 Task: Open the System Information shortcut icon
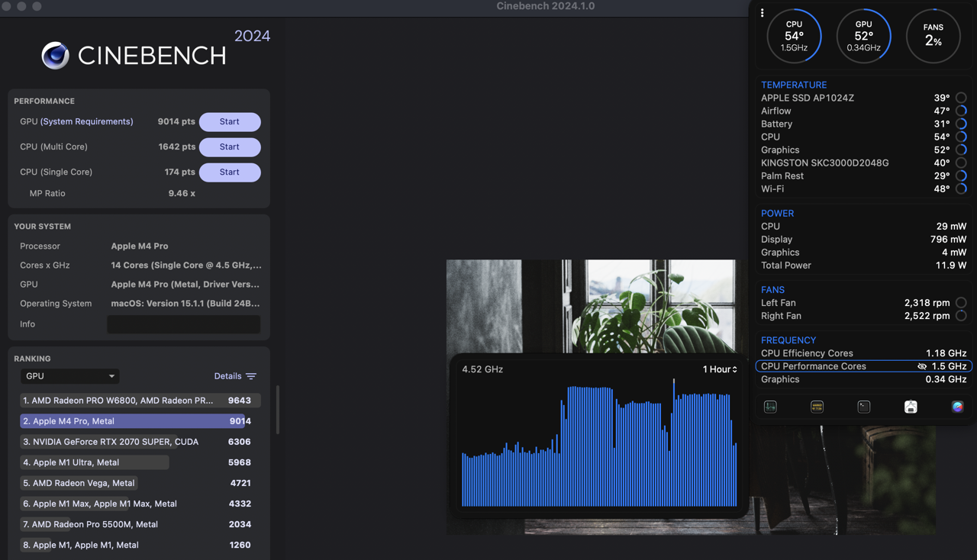click(x=911, y=407)
